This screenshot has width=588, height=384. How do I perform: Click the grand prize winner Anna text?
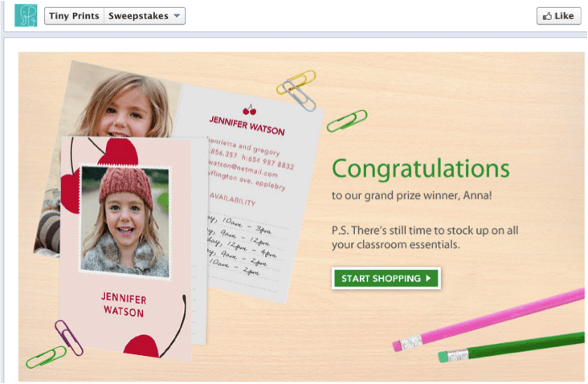[412, 195]
